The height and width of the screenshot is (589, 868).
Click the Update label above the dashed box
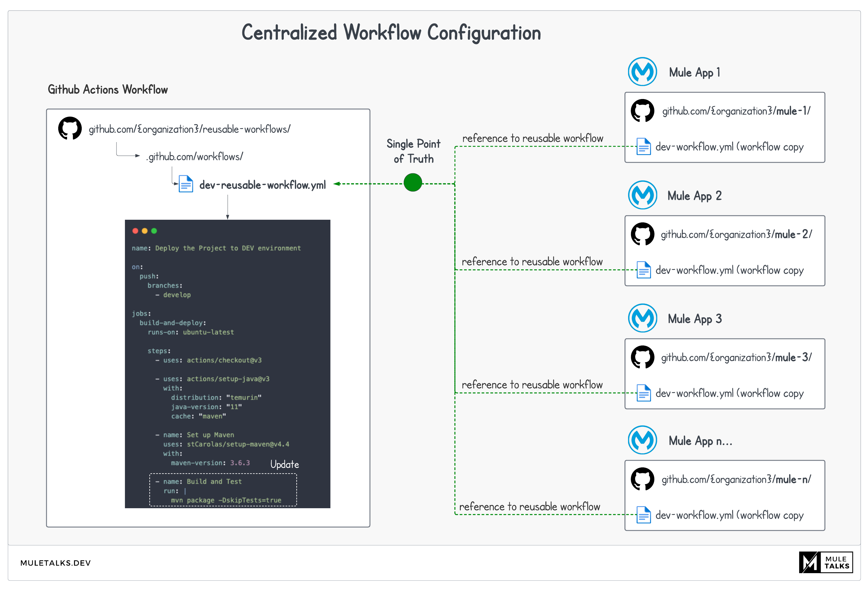[284, 464]
